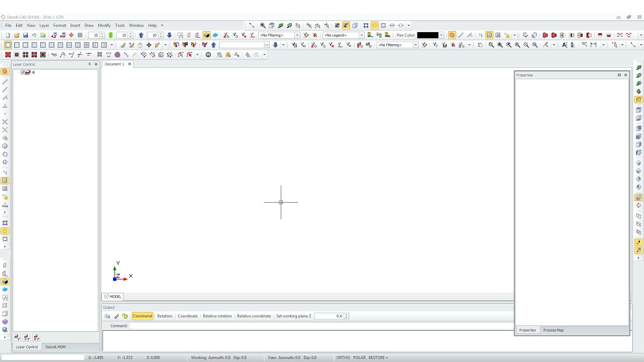This screenshot has width=644, height=362.
Task: Toggle ORTHO mode in status bar
Action: click(x=343, y=357)
